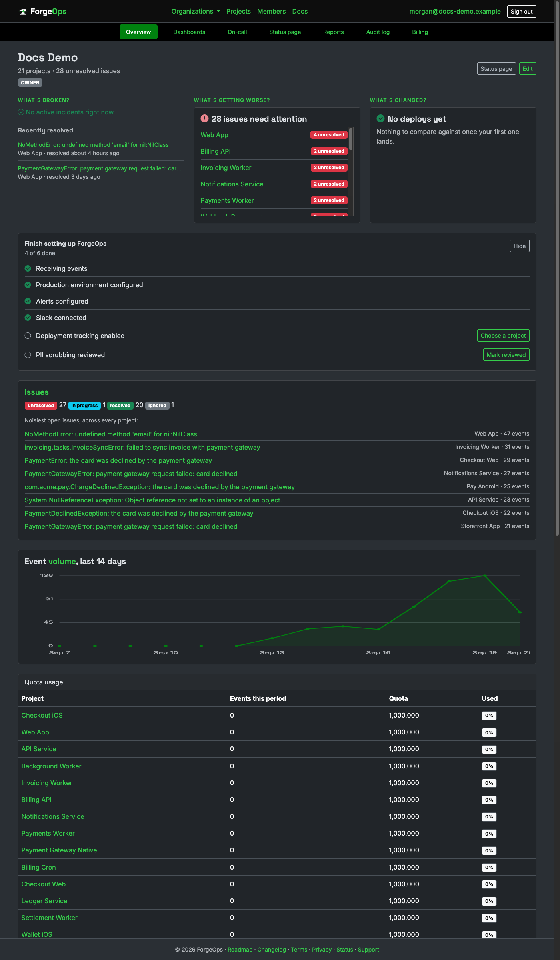Click morgan@docs-demo.example account link

455,11
